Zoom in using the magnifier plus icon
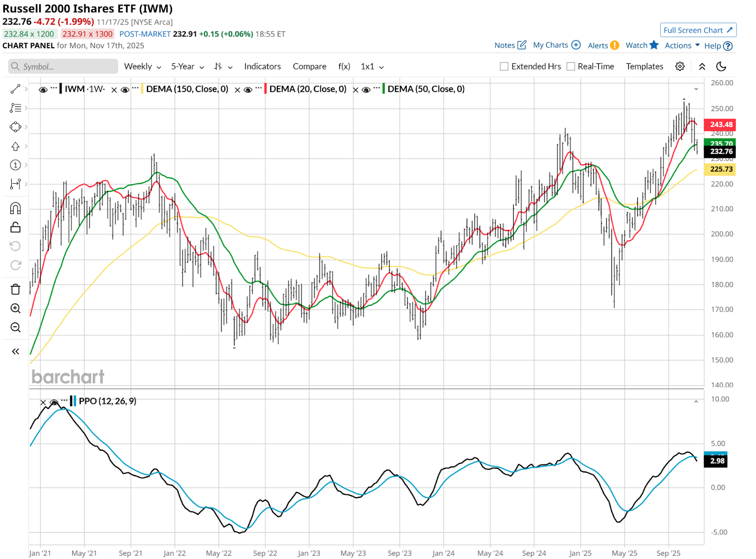The image size is (756, 559). 15,309
